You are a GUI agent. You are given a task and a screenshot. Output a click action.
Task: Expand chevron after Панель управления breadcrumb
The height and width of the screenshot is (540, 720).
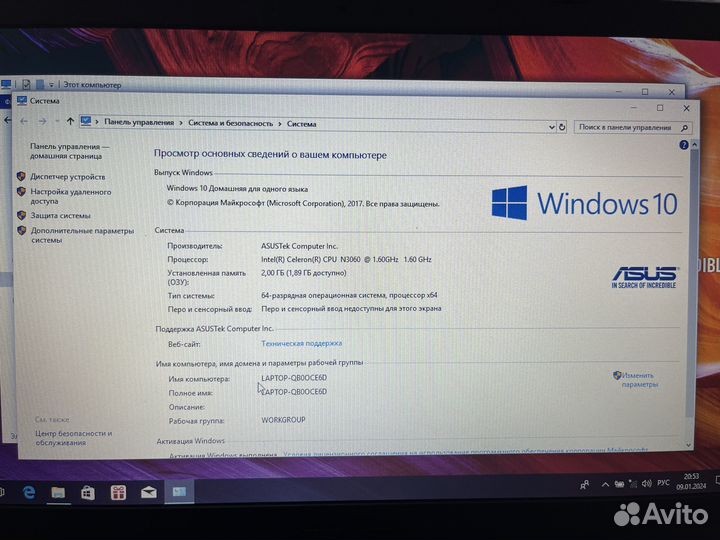pos(181,123)
